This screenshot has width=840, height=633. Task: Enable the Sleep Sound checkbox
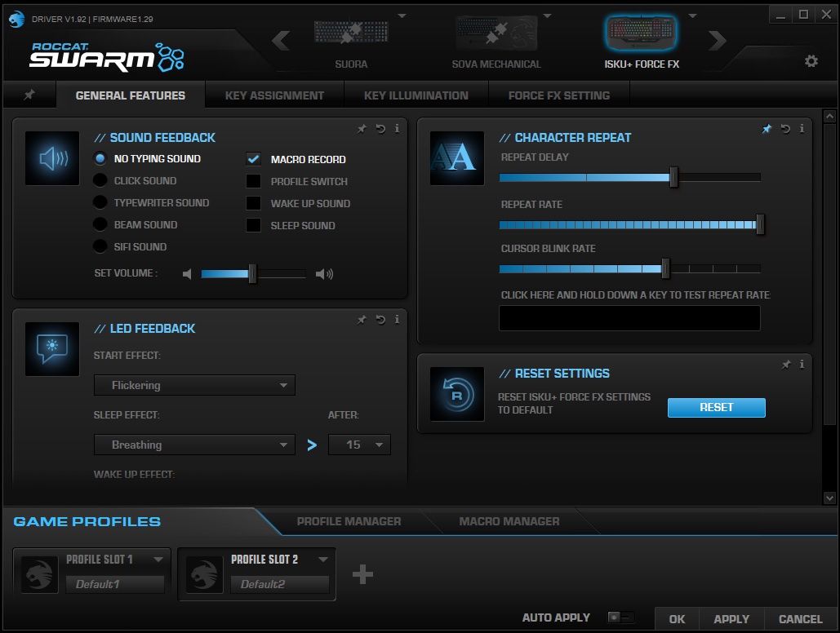253,225
